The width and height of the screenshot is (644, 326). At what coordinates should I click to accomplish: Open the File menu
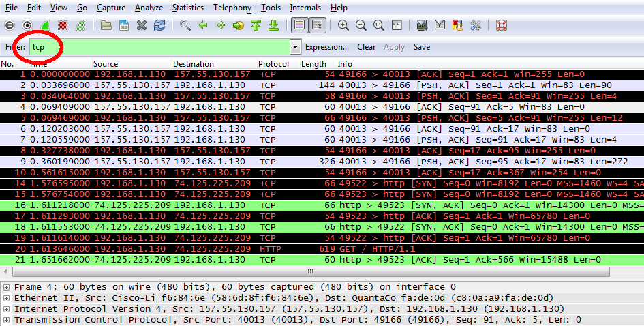(x=12, y=8)
